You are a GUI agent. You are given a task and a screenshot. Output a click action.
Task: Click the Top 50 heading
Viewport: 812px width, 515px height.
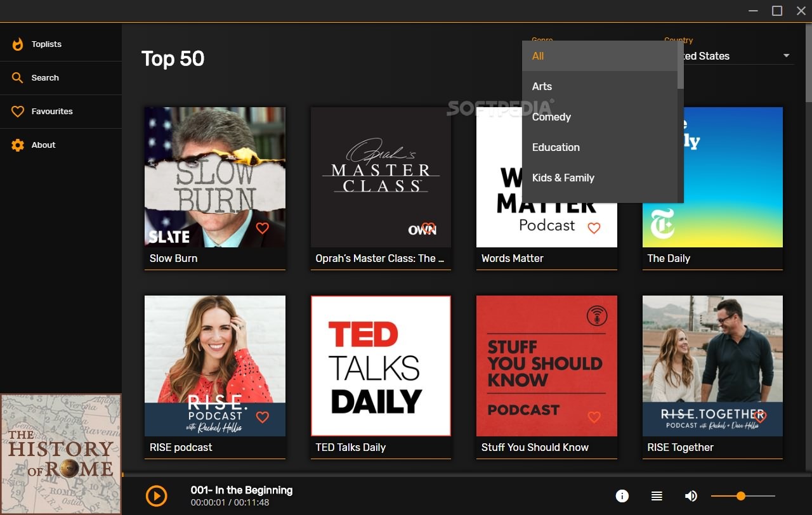[x=173, y=58]
